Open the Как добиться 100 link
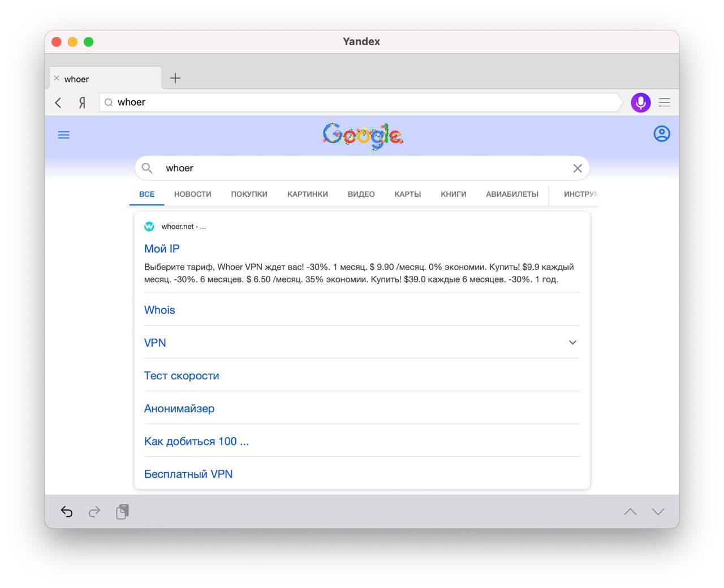This screenshot has height=588, width=724. 196,441
